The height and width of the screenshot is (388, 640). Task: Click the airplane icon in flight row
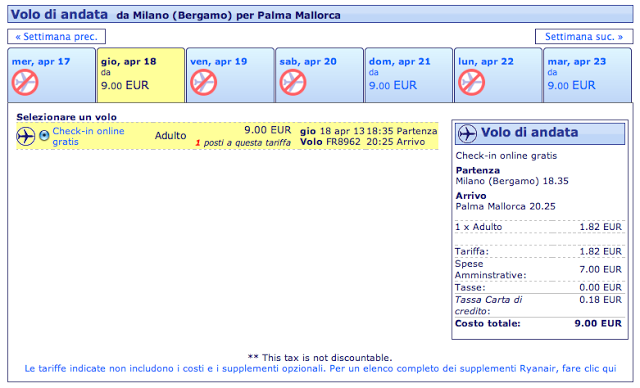26,136
